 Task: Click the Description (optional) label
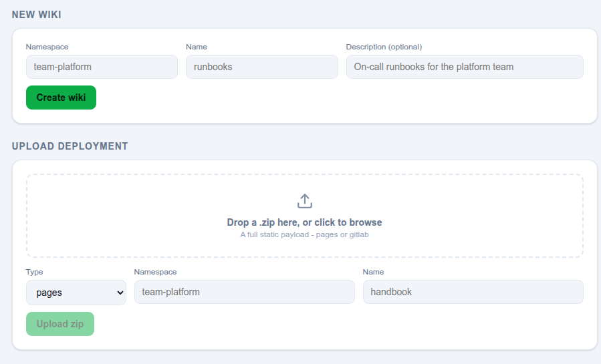384,47
